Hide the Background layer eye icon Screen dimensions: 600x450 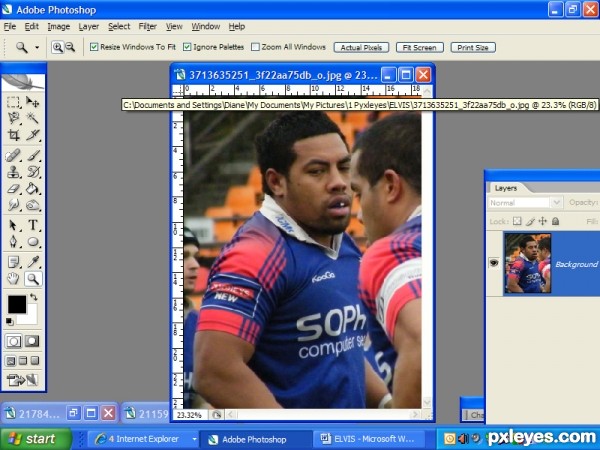point(494,263)
